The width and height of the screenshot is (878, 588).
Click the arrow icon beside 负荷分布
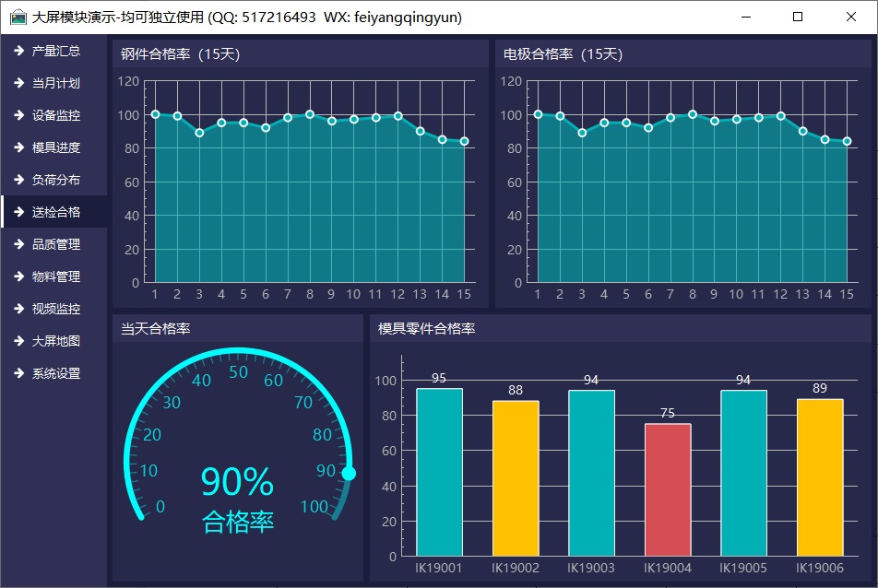pyautogui.click(x=18, y=180)
